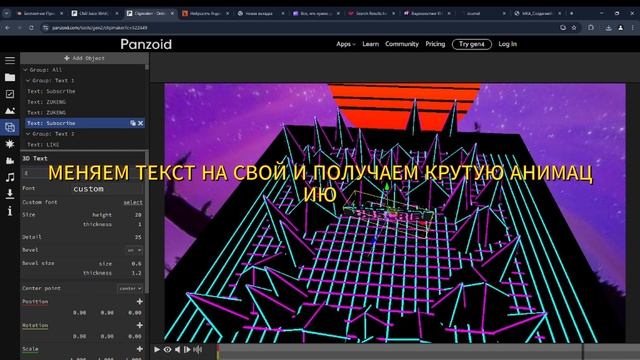Open the projects folder icon
This screenshot has height=360, width=640.
10,77
